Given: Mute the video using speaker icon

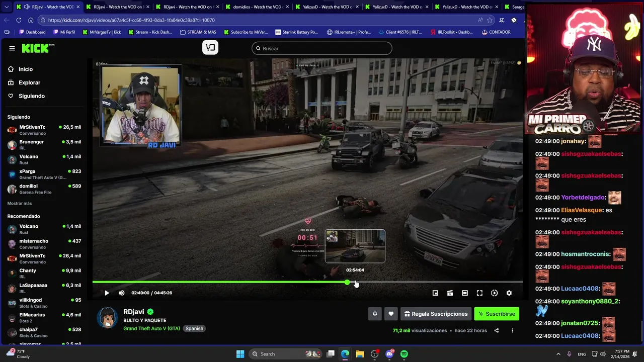Looking at the screenshot, I should click(121, 293).
